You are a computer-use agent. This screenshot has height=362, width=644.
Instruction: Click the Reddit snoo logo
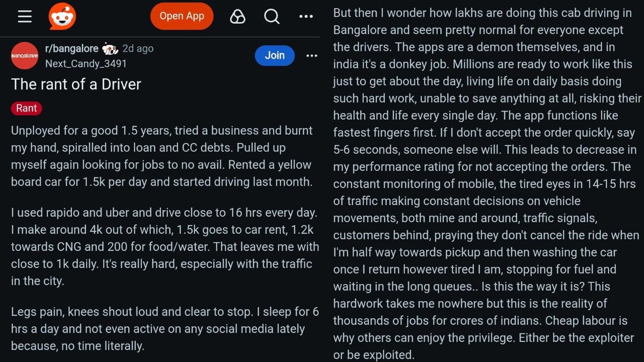tap(63, 16)
